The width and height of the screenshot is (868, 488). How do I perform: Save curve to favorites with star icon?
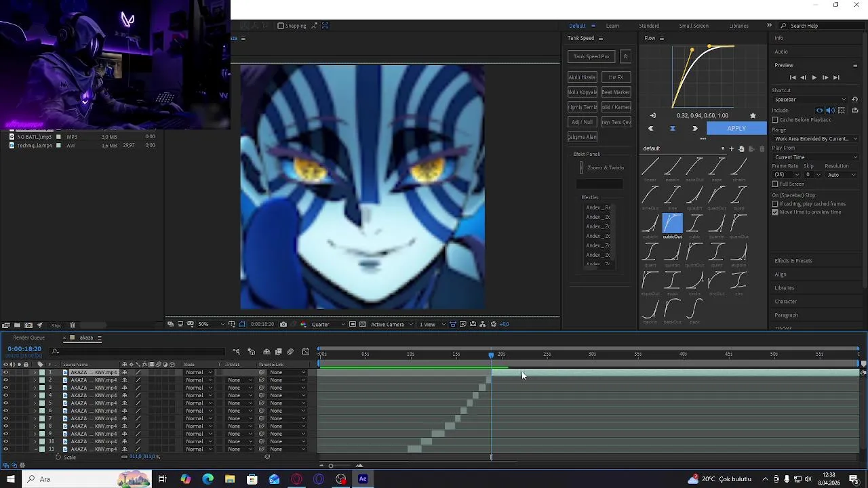(753, 116)
